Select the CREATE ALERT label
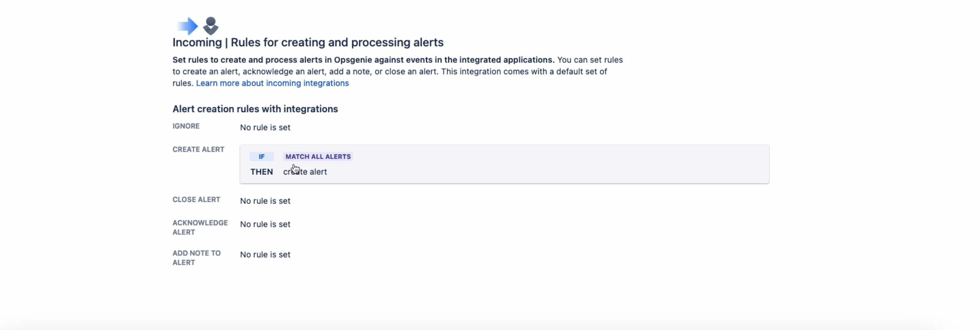Screen dimensions: 980x330 click(198, 149)
